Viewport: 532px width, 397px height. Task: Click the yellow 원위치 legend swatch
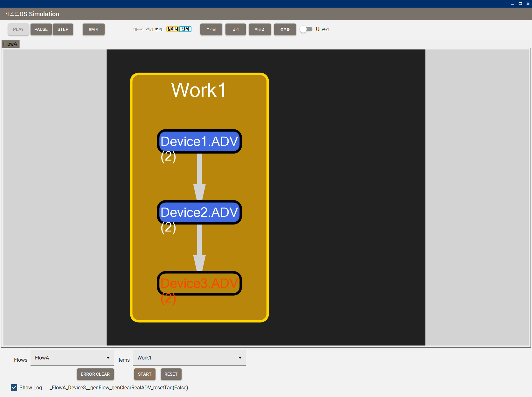pos(172,29)
